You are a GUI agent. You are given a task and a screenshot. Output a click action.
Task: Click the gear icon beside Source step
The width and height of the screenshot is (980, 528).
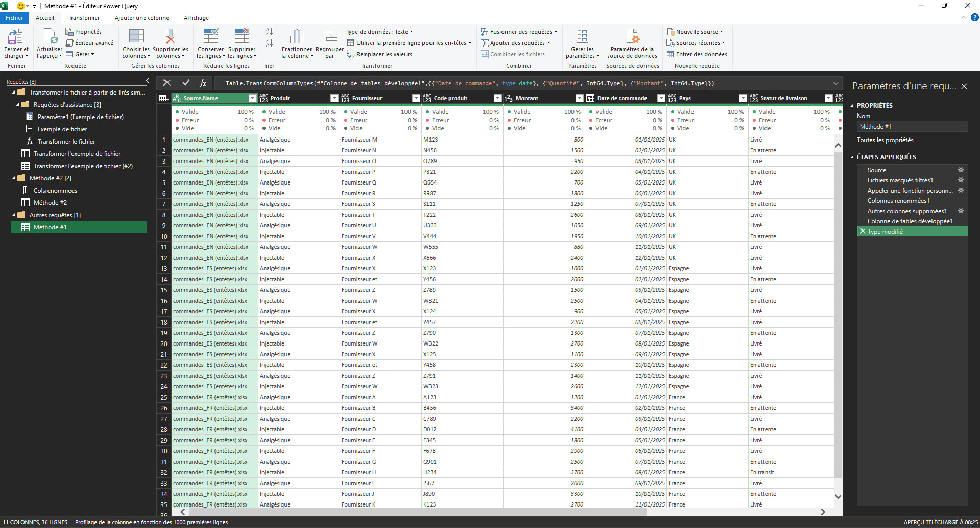pyautogui.click(x=961, y=170)
